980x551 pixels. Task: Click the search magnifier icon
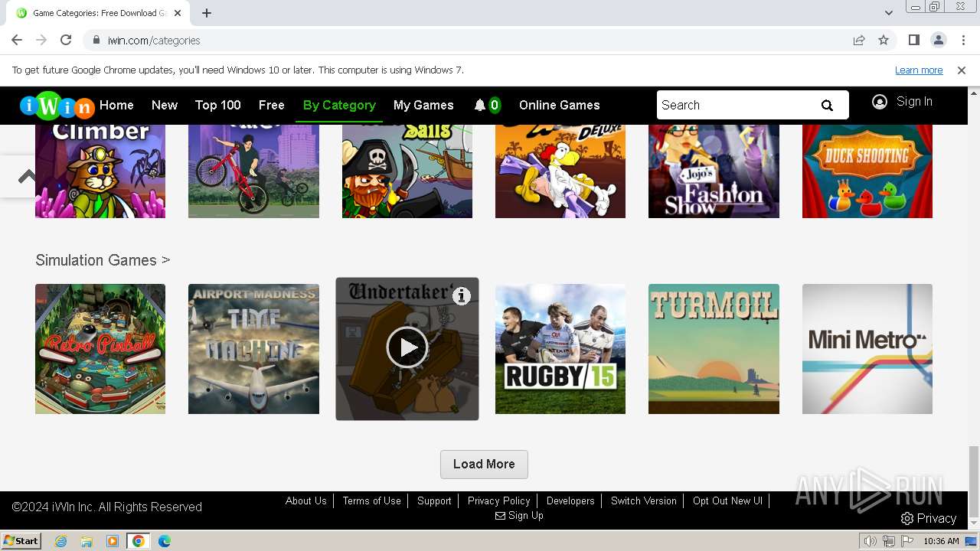click(827, 106)
